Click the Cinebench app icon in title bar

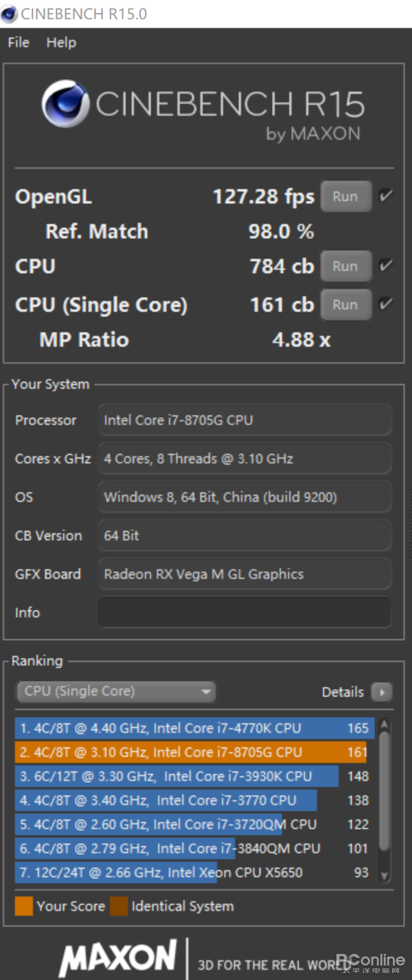tap(10, 14)
